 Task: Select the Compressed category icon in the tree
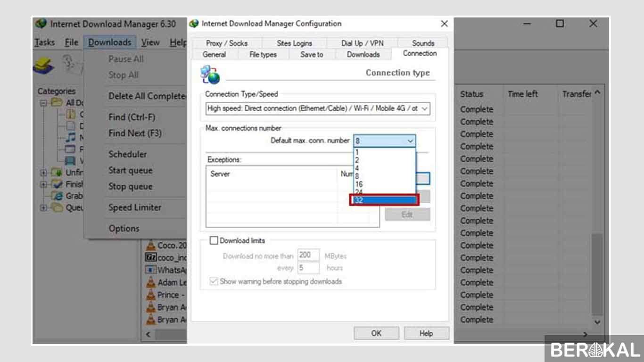(70, 114)
